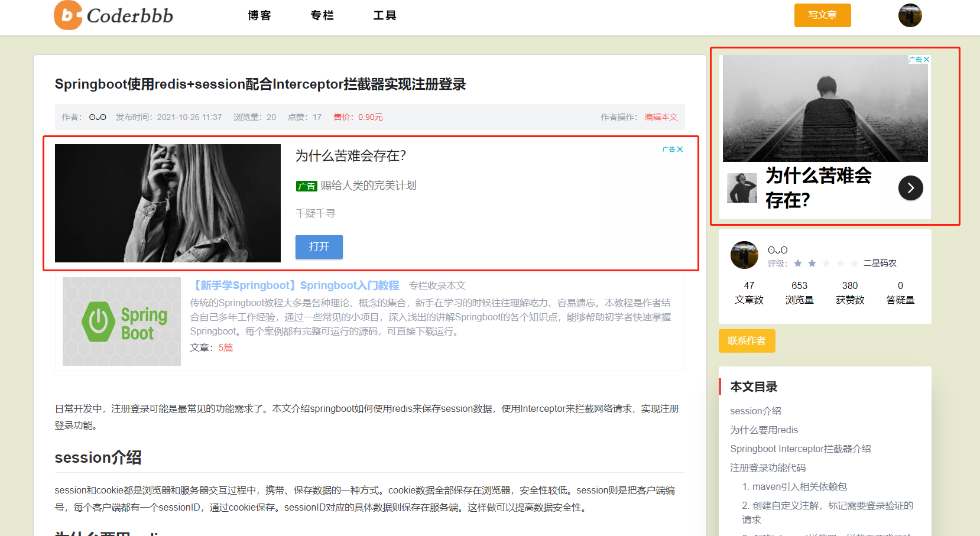
Task: Click the third rating star under 评级
Action: coord(827,264)
